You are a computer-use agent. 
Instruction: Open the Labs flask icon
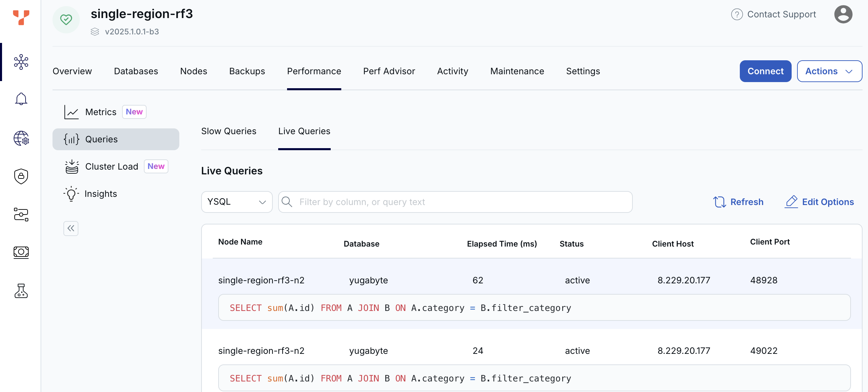click(21, 291)
